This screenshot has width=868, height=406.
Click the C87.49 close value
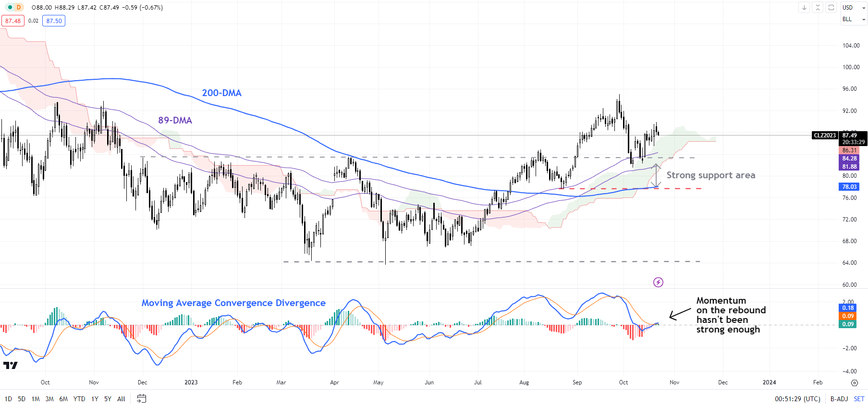click(x=109, y=8)
